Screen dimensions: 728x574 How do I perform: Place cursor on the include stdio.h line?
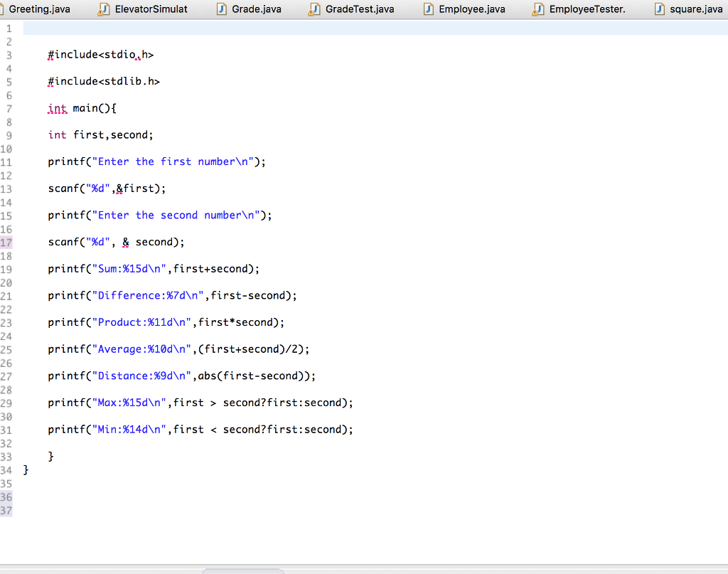tap(100, 54)
